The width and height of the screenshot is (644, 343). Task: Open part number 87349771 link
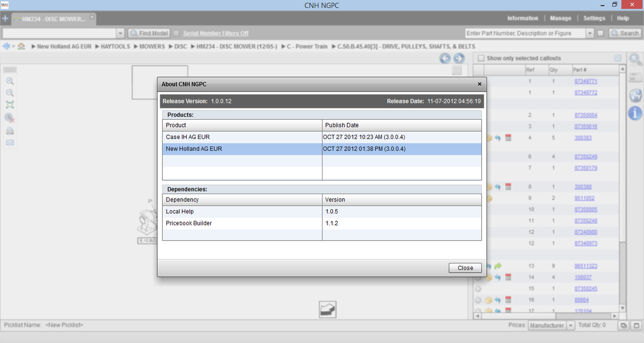tap(586, 81)
